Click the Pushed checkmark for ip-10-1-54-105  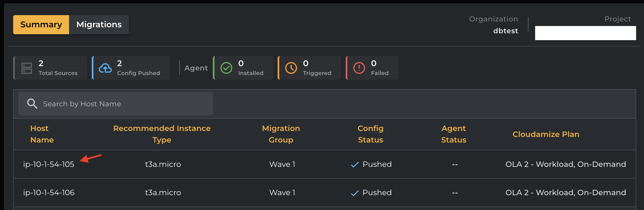[x=355, y=165]
